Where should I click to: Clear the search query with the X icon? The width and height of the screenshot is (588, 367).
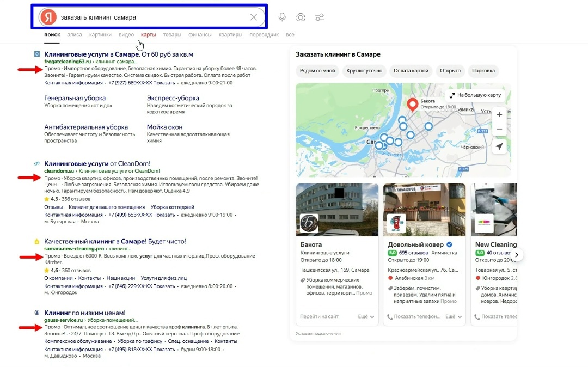pos(254,17)
